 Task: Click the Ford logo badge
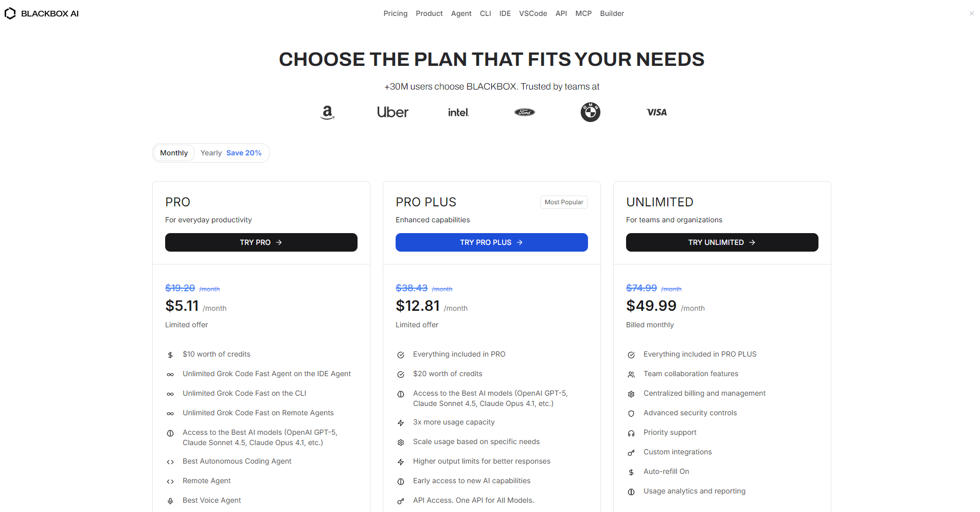pos(525,112)
